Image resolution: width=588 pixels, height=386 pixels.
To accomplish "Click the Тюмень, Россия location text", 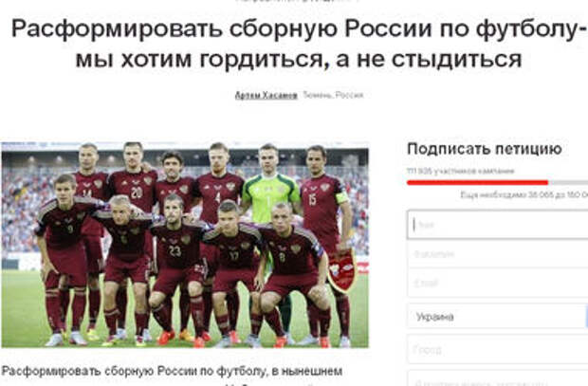I will point(333,95).
